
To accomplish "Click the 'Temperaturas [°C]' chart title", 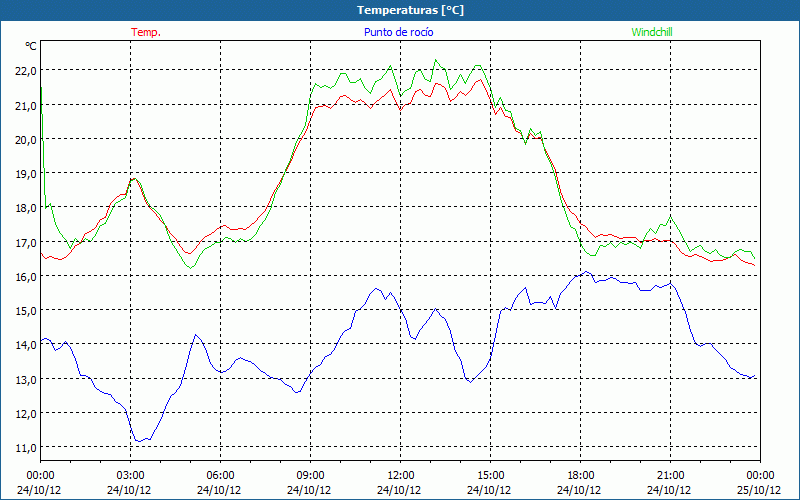I will point(410,10).
